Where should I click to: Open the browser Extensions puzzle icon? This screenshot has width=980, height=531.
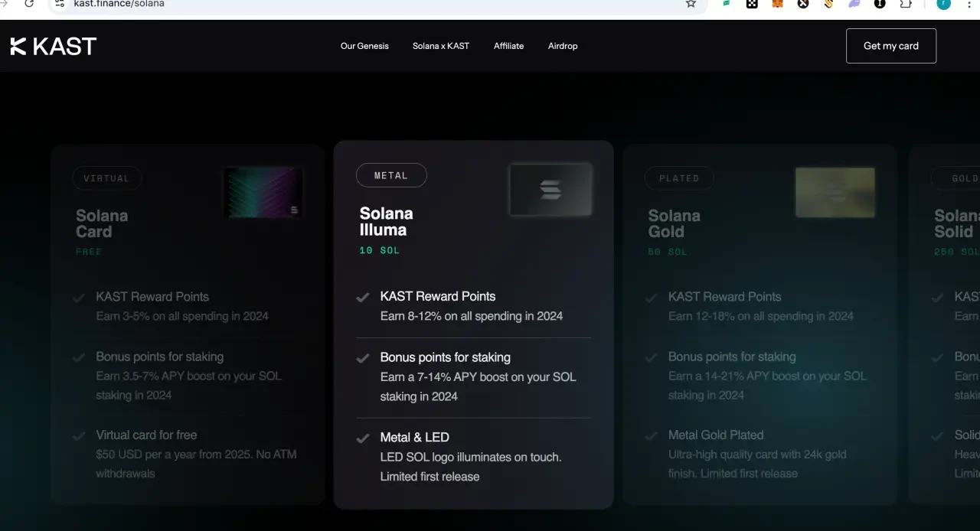coord(906,4)
